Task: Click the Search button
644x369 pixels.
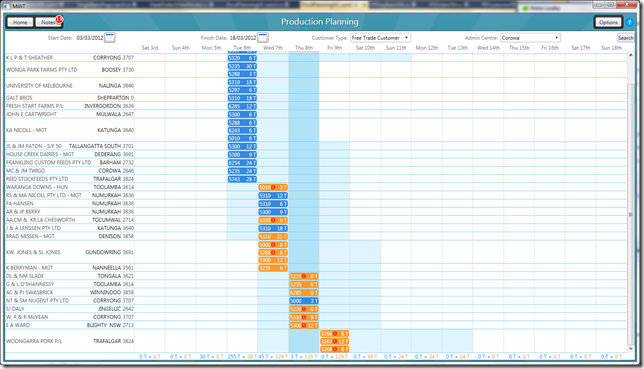Action: [626, 38]
